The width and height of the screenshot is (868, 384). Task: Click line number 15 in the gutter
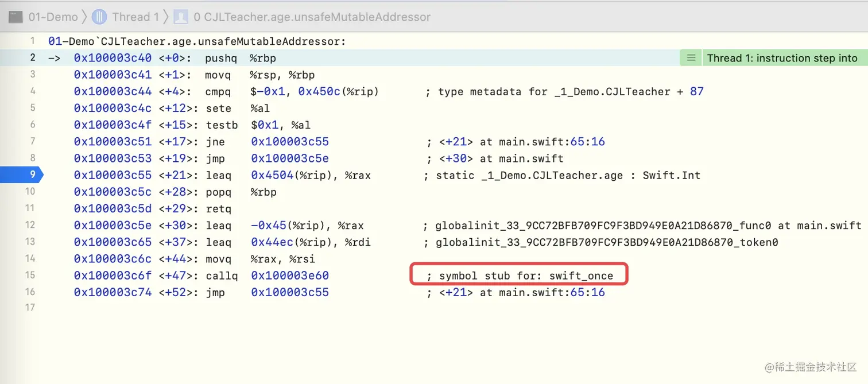[x=30, y=275]
